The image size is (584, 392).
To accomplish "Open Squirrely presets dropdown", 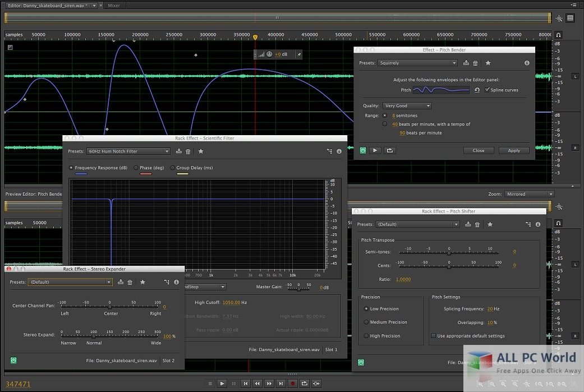I will [417, 63].
